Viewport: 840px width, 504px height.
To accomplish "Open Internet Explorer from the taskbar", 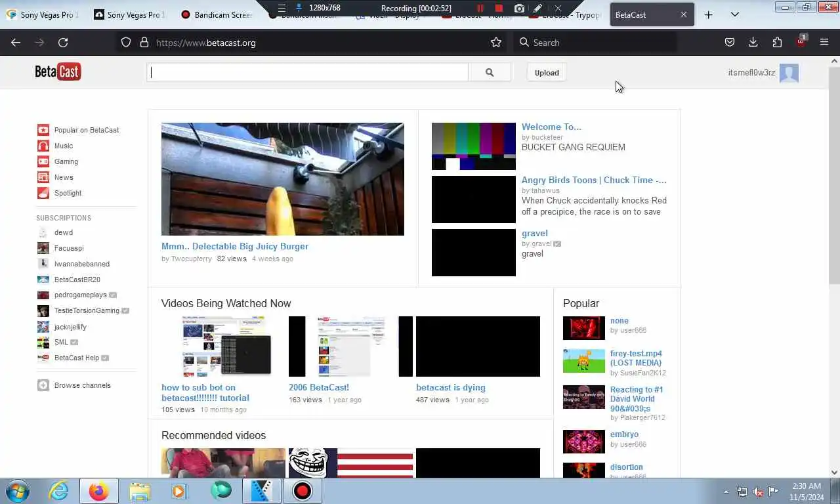I will pos(59,491).
